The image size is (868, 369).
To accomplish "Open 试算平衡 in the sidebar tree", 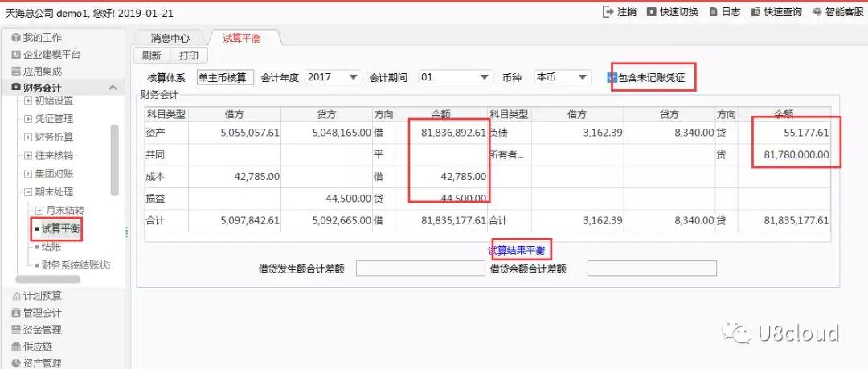I will (x=61, y=228).
